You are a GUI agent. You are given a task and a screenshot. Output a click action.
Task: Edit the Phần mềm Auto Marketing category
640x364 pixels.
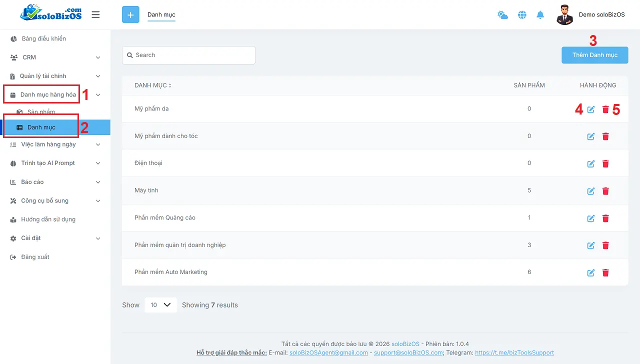591,273
